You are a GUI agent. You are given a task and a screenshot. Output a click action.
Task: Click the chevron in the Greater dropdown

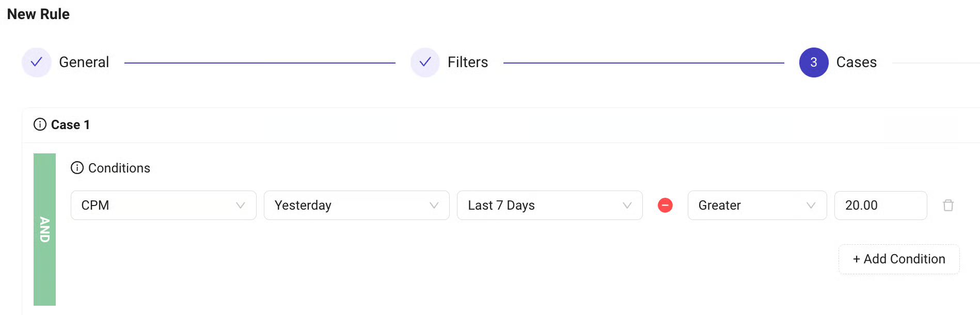(811, 206)
